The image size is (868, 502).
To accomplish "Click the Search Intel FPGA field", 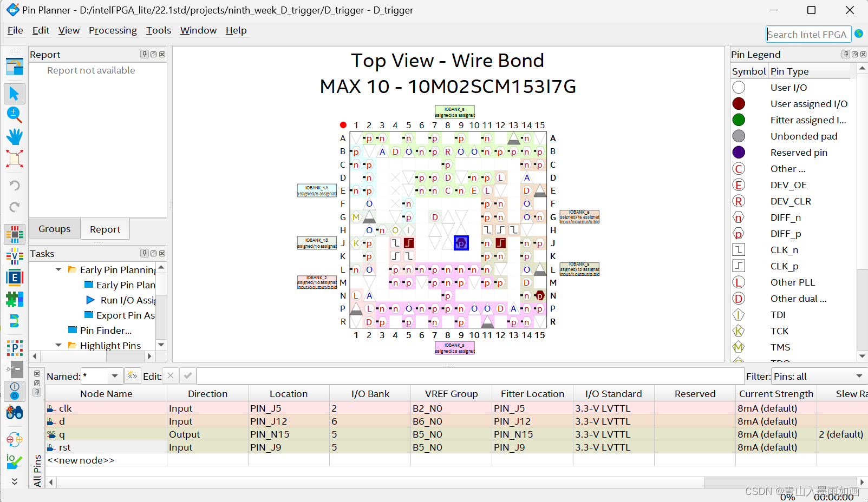I will [808, 34].
